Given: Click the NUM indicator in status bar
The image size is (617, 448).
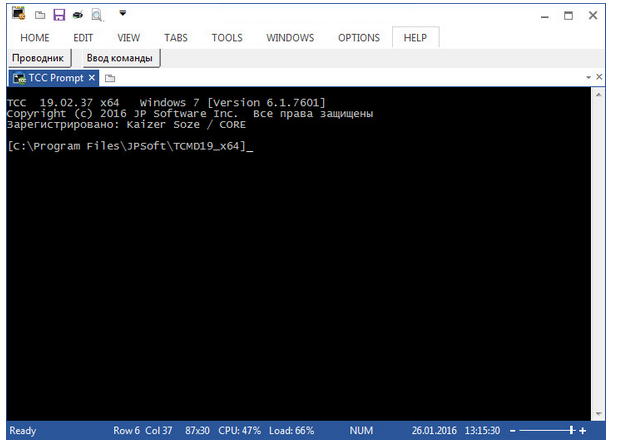Looking at the screenshot, I should tap(361, 431).
